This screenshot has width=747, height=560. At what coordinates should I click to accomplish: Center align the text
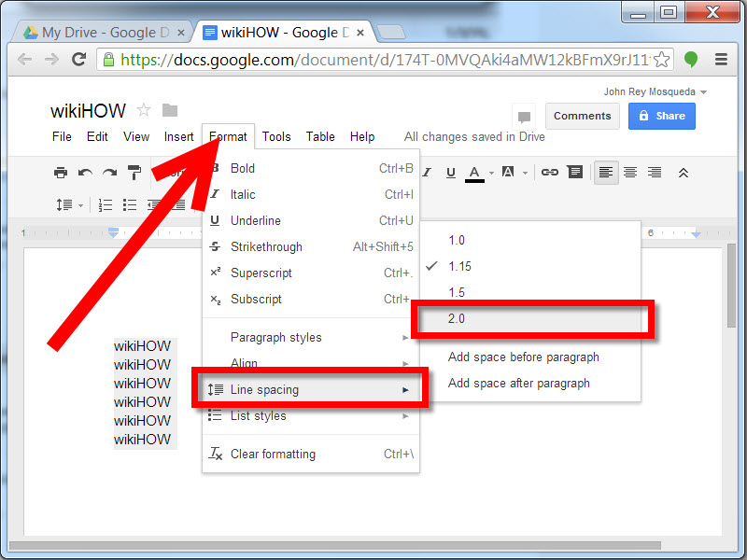[x=630, y=173]
